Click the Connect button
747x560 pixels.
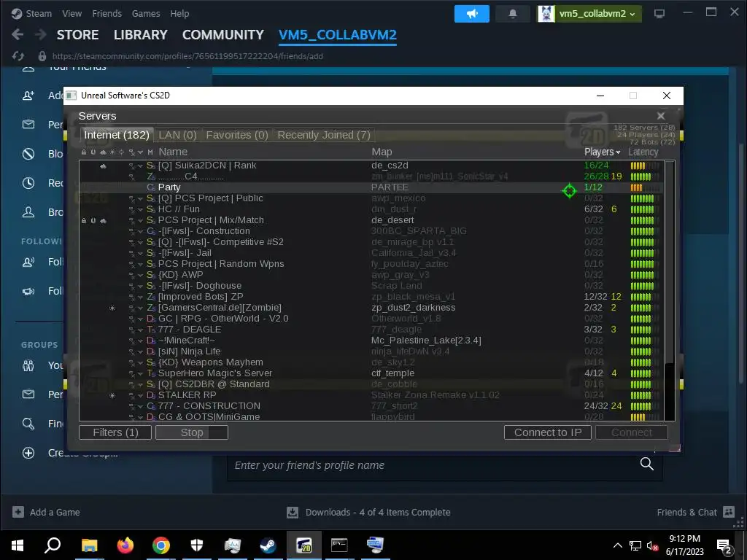click(632, 432)
